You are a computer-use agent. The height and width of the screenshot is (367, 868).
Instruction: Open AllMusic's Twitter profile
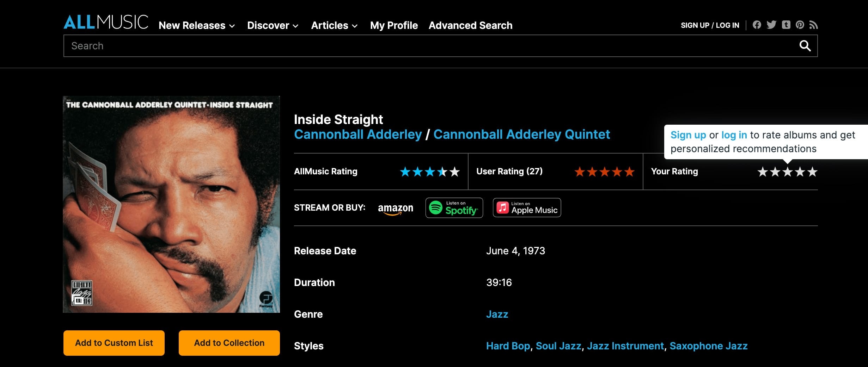pos(771,25)
